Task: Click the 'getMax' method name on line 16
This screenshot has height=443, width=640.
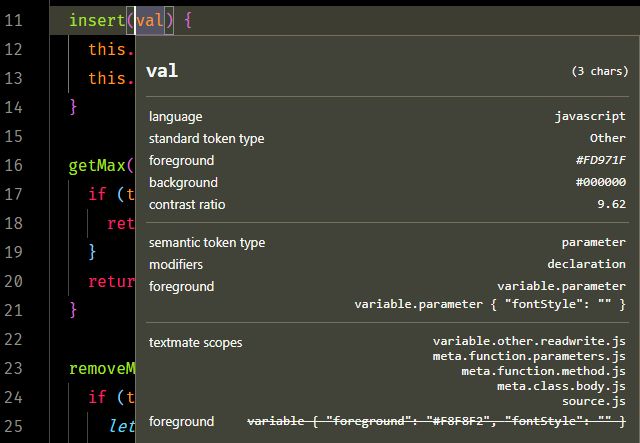Action: point(97,165)
